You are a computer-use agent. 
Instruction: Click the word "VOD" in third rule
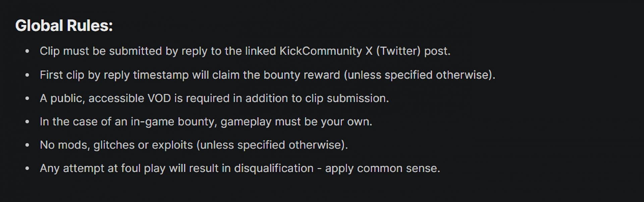click(159, 98)
